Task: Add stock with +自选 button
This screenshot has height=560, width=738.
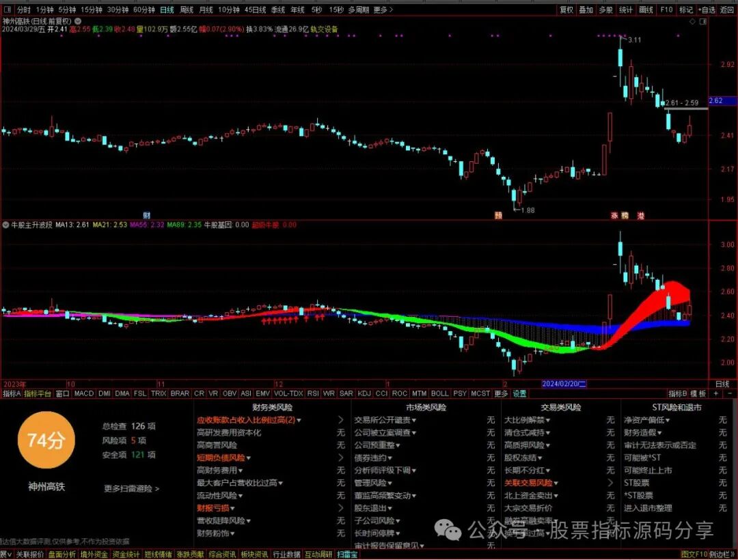Action: (707, 10)
